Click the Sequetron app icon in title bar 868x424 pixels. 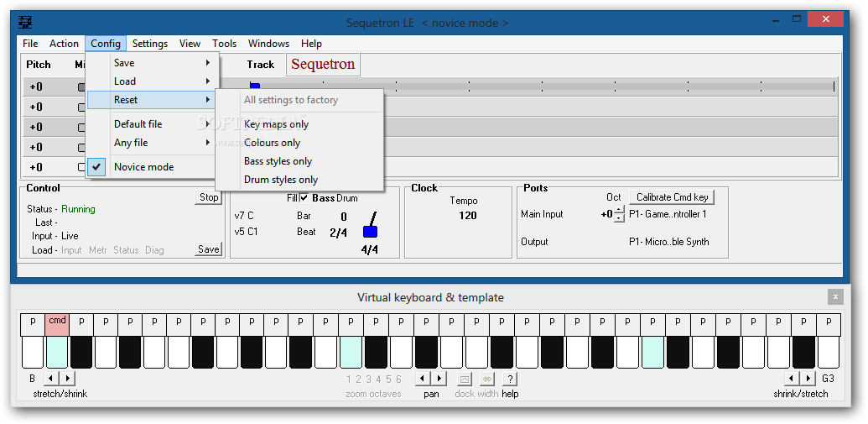pyautogui.click(x=25, y=23)
